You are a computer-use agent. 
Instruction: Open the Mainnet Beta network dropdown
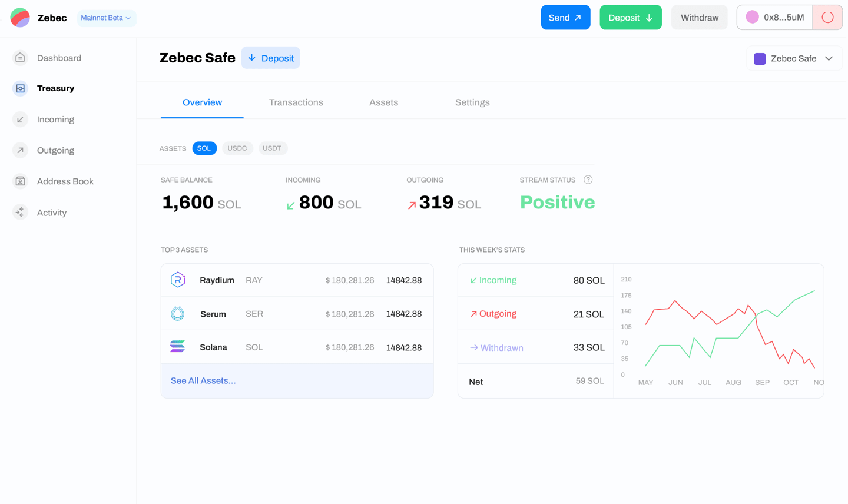coord(106,18)
